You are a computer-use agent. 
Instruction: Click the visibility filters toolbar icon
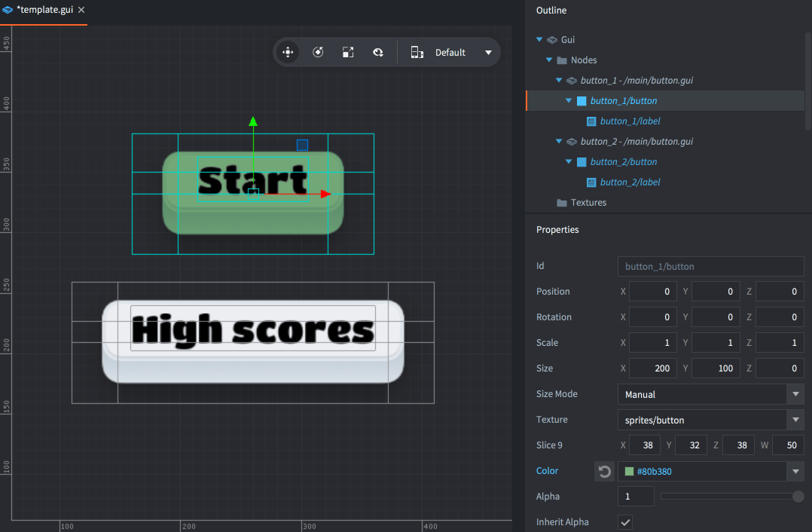coord(378,52)
